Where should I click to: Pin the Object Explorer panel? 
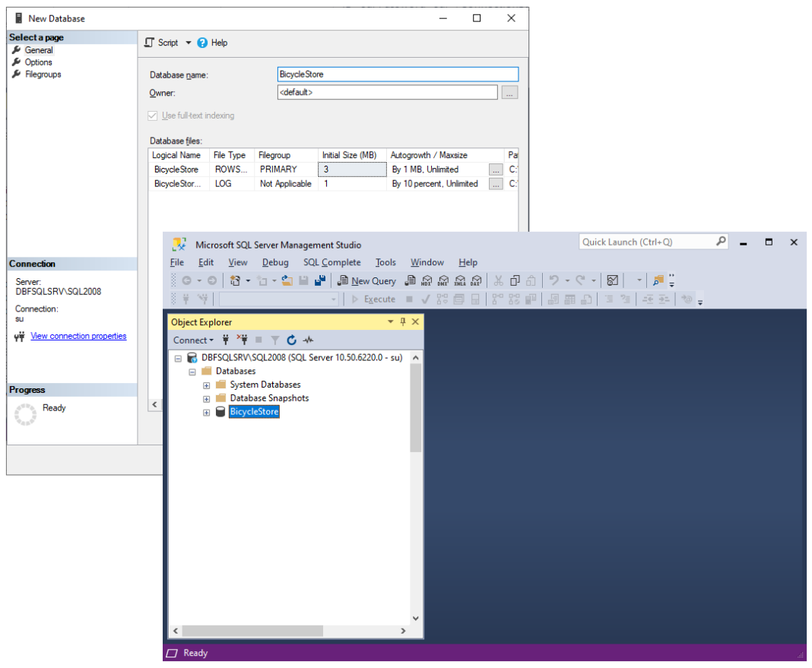(403, 321)
